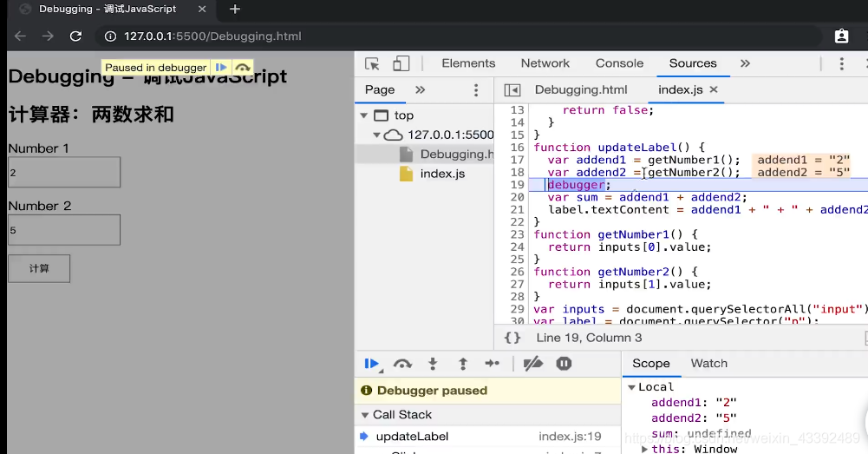Switch to the Scope pane tab
The image size is (868, 454).
(x=651, y=363)
